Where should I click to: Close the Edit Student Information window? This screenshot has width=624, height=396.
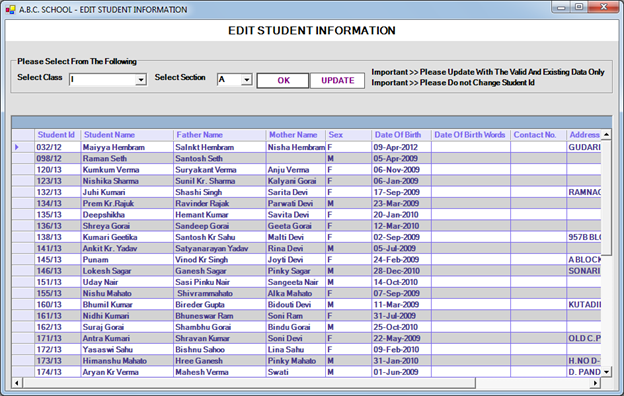click(x=603, y=7)
